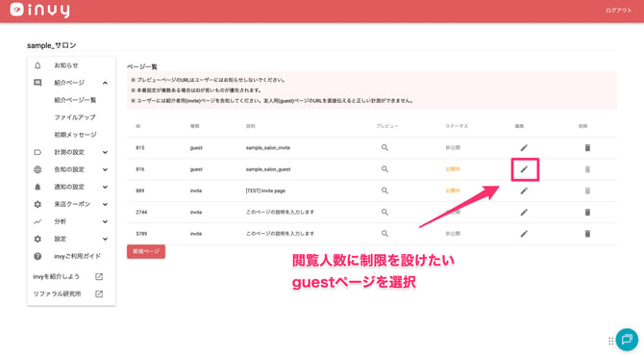Image resolution: width=644 pixels, height=357 pixels.
Task: Click the chart line icon beside 分析
Action: [37, 221]
